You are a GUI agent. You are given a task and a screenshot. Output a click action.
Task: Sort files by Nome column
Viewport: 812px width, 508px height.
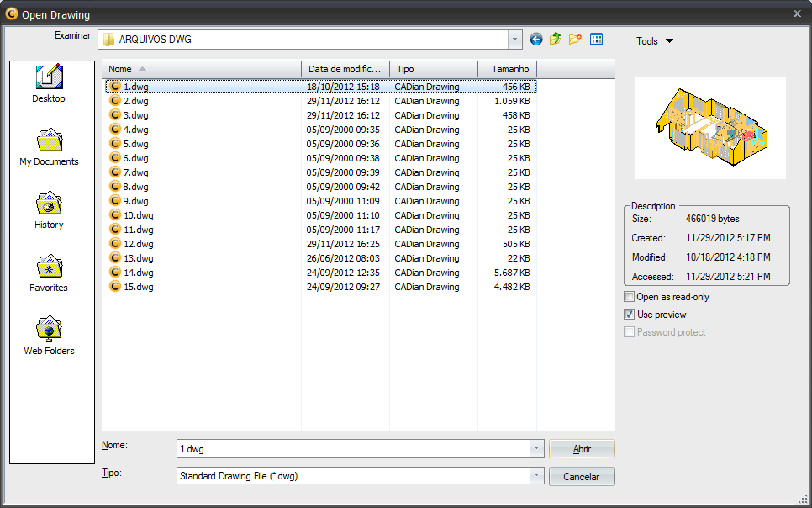(202, 69)
